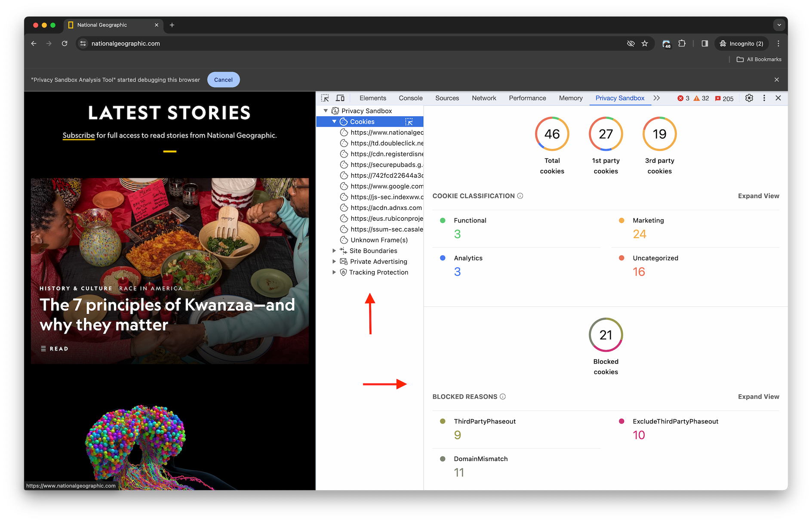Expand the Site Boundaries tree node
Image resolution: width=812 pixels, height=522 pixels.
pos(335,250)
